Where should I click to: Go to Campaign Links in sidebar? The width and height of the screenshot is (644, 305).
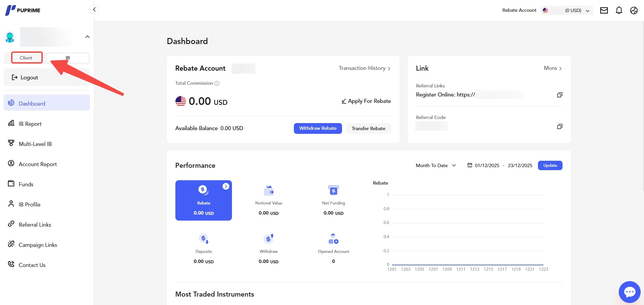pyautogui.click(x=38, y=245)
